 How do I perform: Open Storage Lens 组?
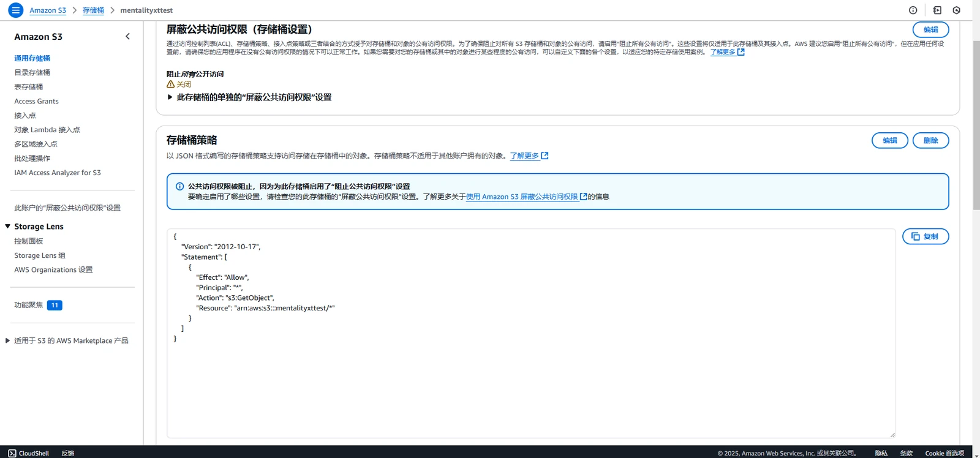pyautogui.click(x=40, y=255)
